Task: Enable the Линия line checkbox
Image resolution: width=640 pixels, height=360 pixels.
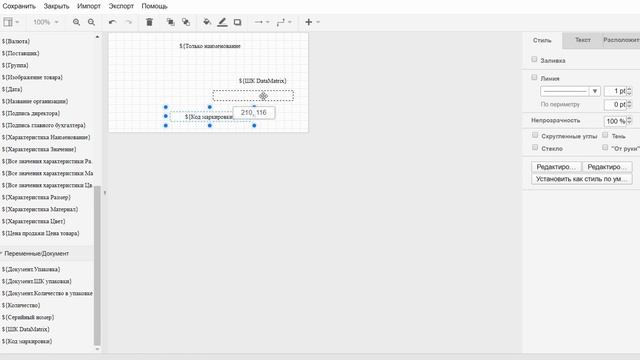Action: (x=534, y=78)
